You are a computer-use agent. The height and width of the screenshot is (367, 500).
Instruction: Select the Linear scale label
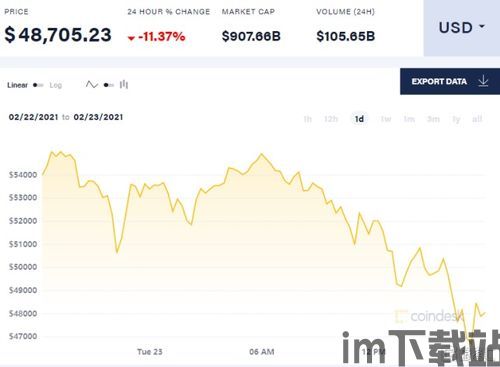17,85
